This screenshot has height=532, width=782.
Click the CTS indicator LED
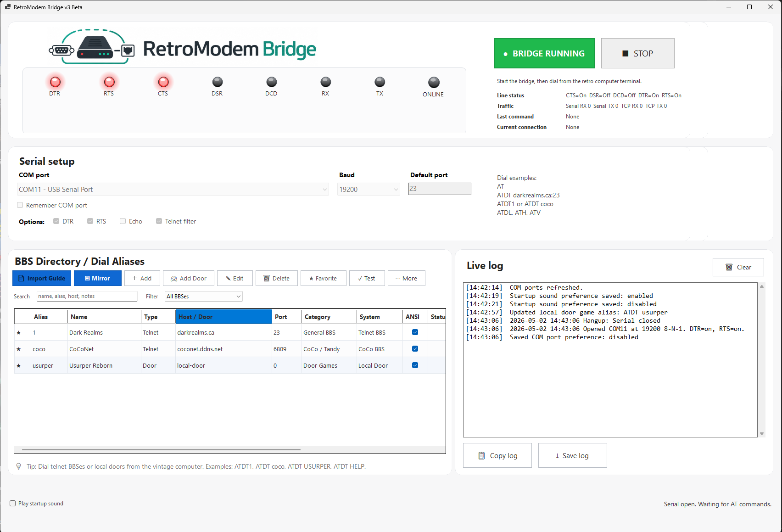[163, 82]
